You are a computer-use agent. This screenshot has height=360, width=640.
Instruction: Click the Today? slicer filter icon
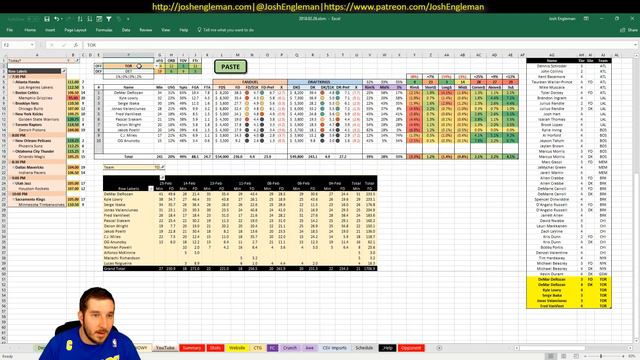point(76,60)
